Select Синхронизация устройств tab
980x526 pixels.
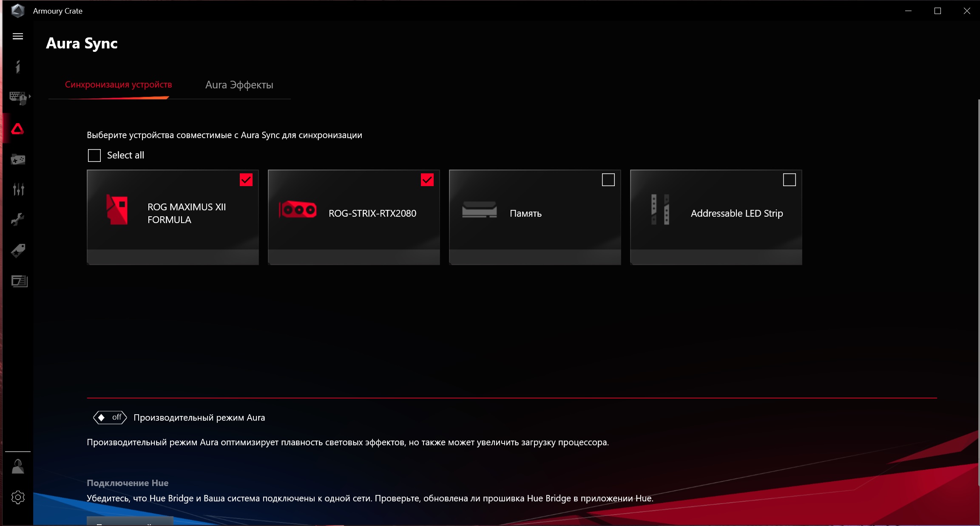point(118,85)
